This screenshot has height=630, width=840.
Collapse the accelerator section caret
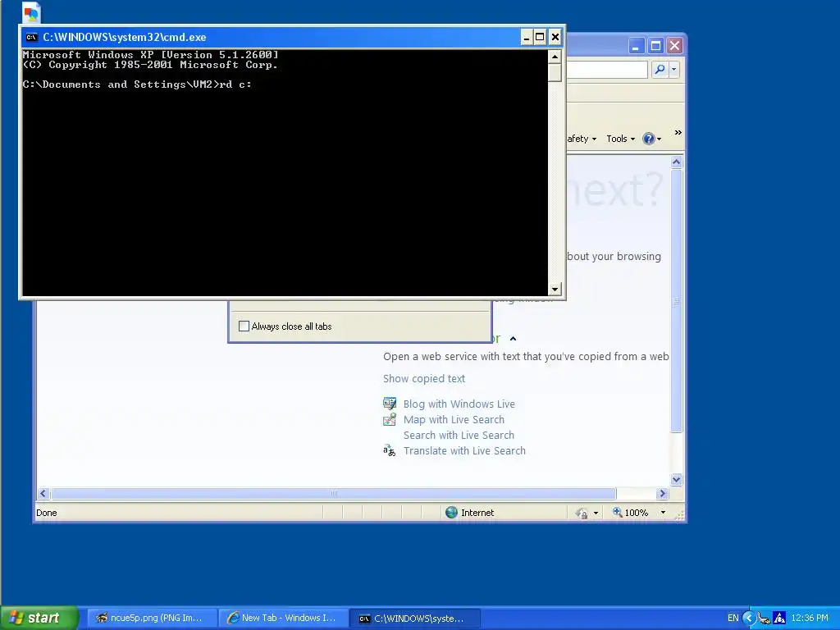tap(513, 339)
